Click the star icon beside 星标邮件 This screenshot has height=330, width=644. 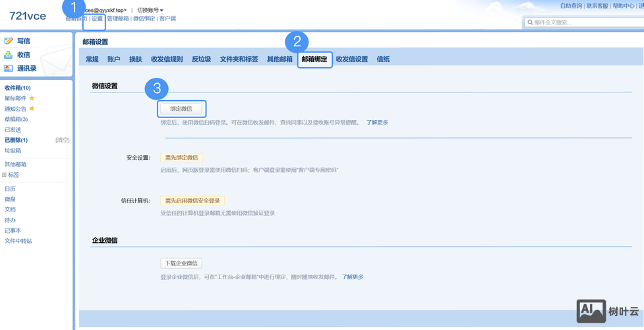coord(32,98)
